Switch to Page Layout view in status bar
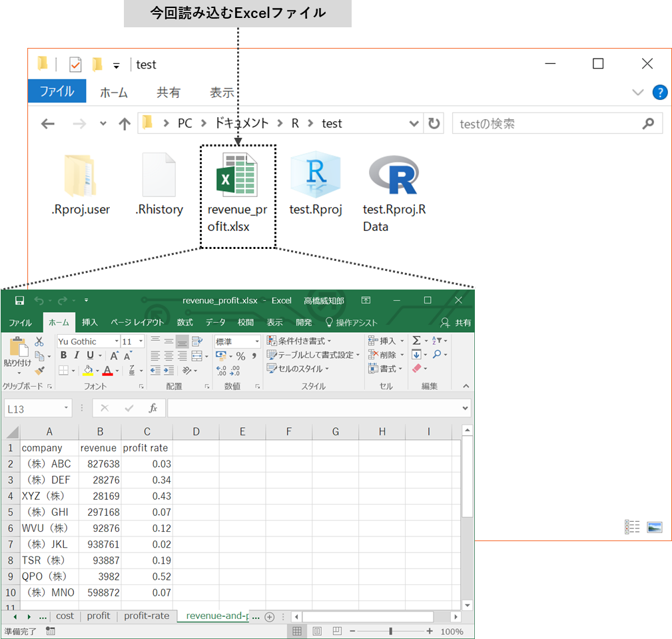The height and width of the screenshot is (639, 672). click(x=317, y=631)
